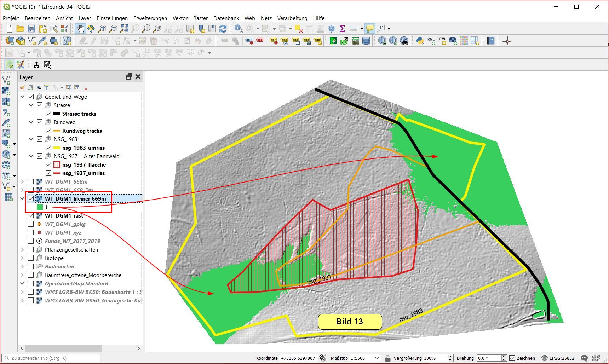Click the Save Project floppy icon

(31, 29)
